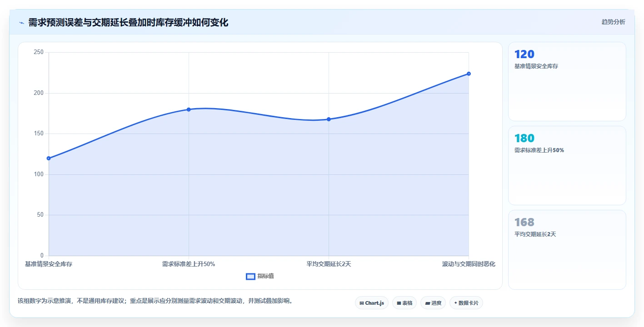Click the 表格 tag

pyautogui.click(x=404, y=303)
